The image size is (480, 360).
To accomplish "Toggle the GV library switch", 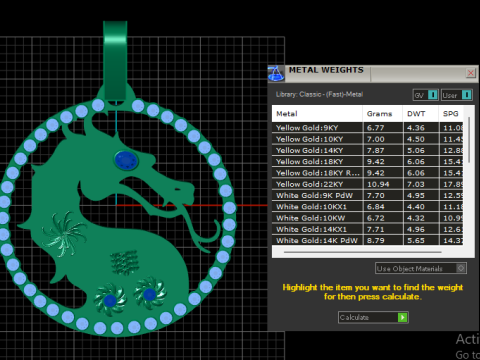I will [425, 95].
